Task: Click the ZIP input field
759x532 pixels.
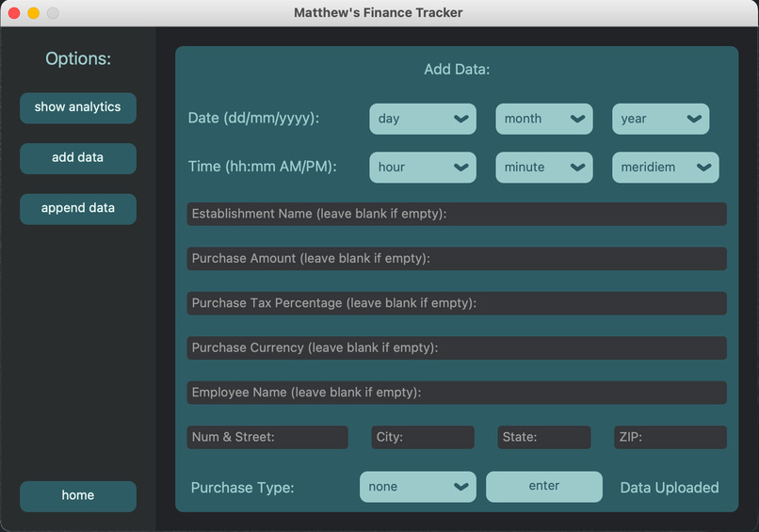Action: 670,437
